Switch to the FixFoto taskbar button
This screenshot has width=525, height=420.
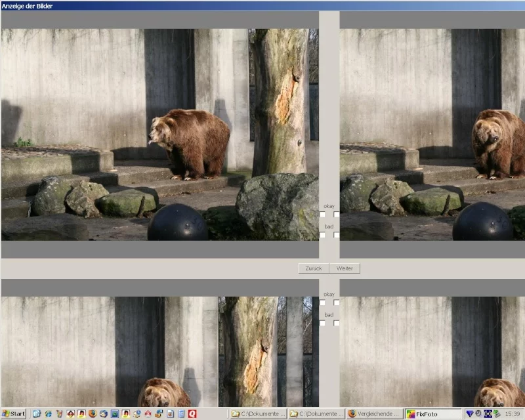pos(433,414)
